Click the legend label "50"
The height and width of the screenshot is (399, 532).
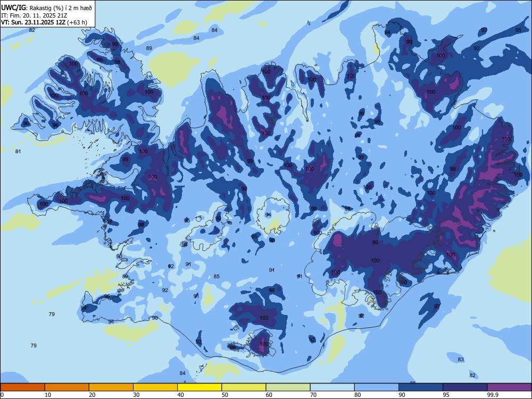click(x=225, y=395)
